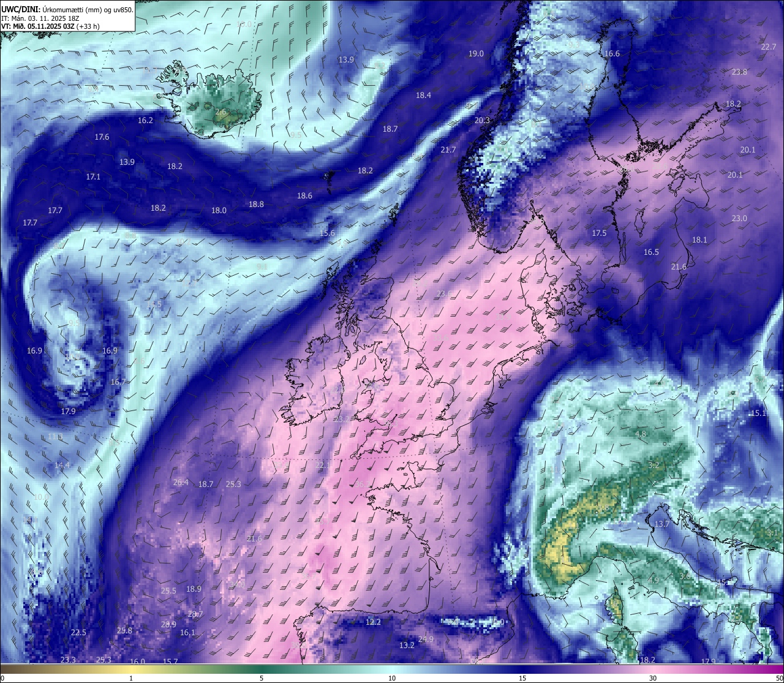Viewport: 784px width, 683px height.
Task: Click the VT valid time line (+33 h)
Action: [x=50, y=26]
